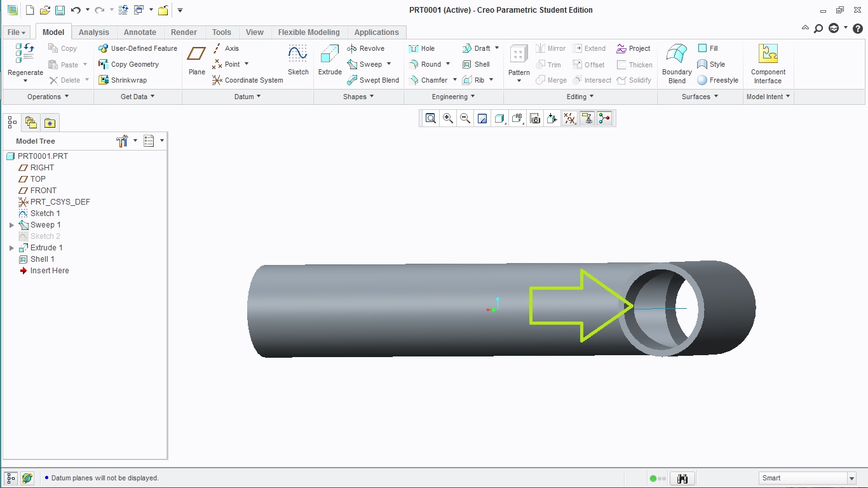Open the Hole tool
This screenshot has height=488, width=868.
(422, 48)
